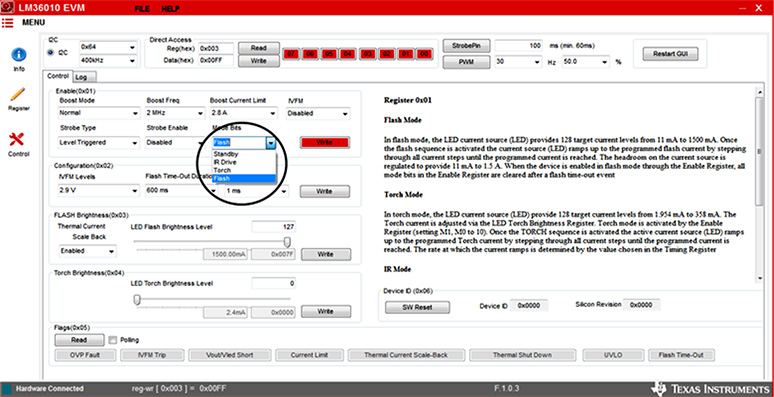The image size is (774, 397).
Task: Choose IR Drive in Mode Bits list
Action: tap(244, 162)
